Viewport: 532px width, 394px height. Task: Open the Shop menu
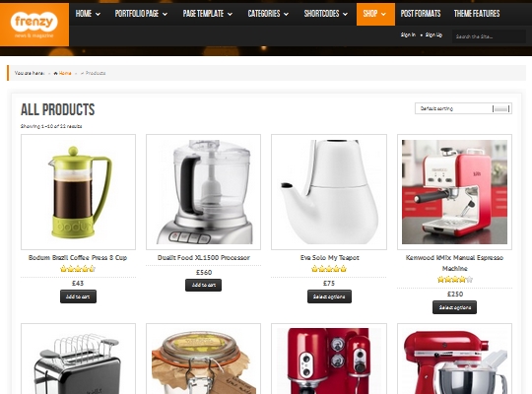coord(375,14)
